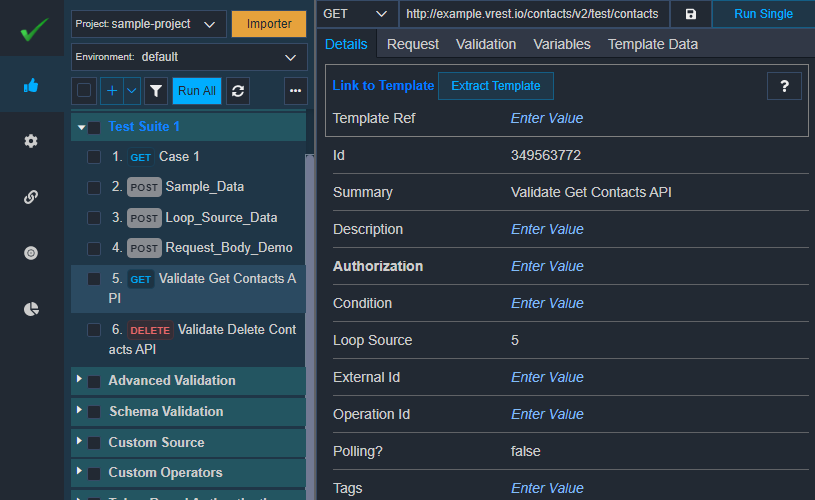This screenshot has width=815, height=500.
Task: Open the pie chart reports icon
Action: (x=31, y=309)
